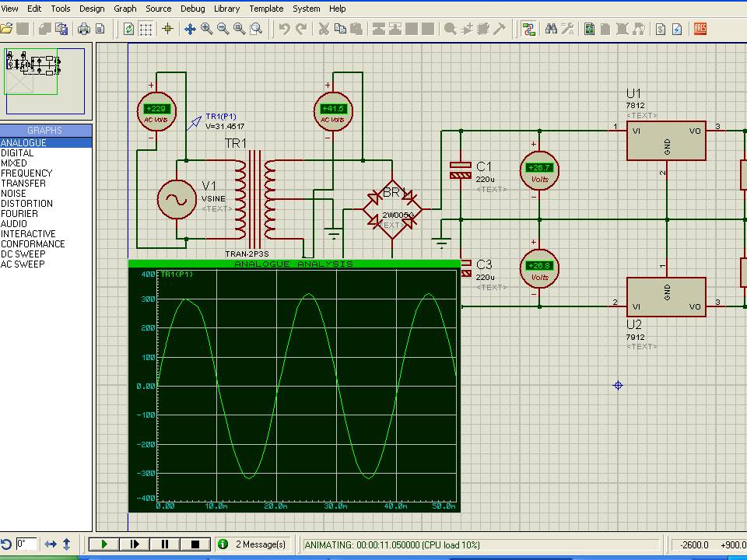Screen dimensions: 747x560
Task: Click the rotation angle input field
Action: [26, 544]
